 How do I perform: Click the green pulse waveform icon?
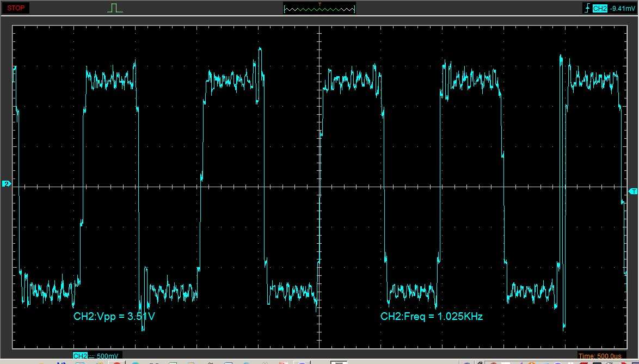tap(114, 8)
